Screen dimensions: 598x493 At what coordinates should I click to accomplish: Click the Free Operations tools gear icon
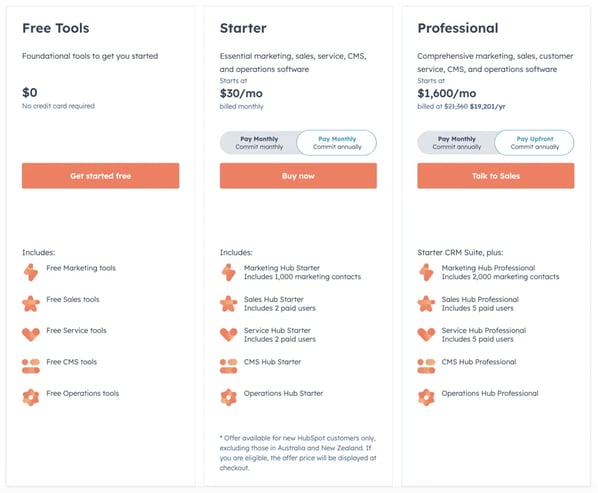pyautogui.click(x=31, y=397)
